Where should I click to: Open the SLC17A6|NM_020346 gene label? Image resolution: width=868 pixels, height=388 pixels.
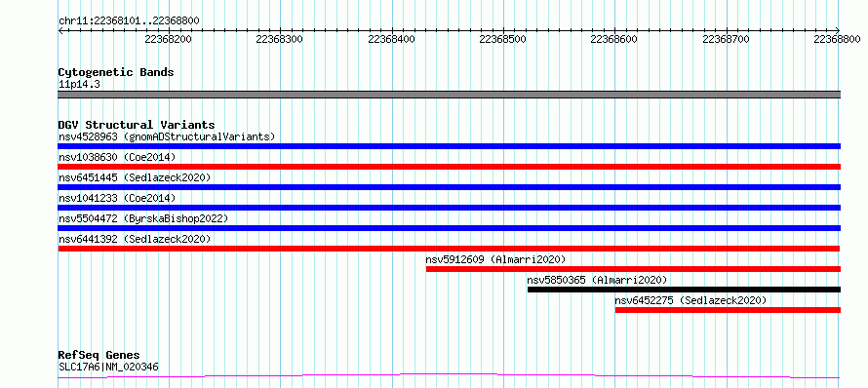coord(108,367)
